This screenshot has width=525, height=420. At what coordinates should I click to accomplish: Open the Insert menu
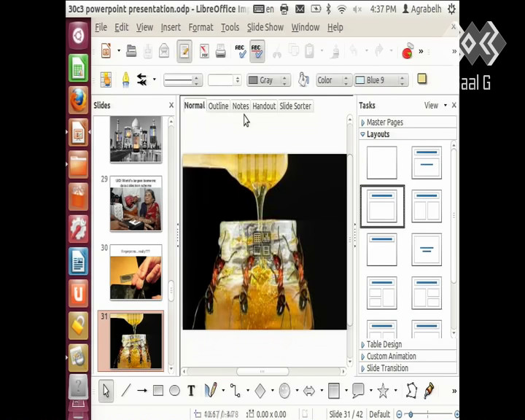pyautogui.click(x=171, y=28)
